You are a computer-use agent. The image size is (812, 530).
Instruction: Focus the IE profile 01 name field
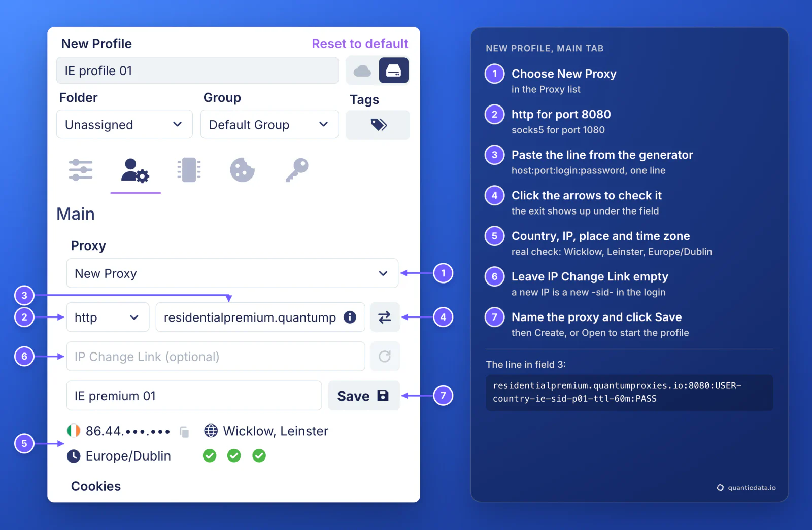tap(197, 70)
